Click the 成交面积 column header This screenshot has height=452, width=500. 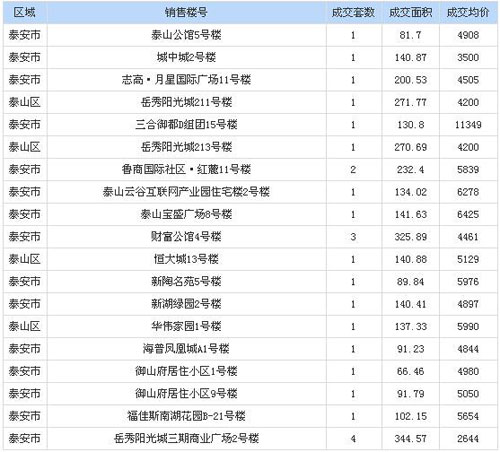[411, 12]
